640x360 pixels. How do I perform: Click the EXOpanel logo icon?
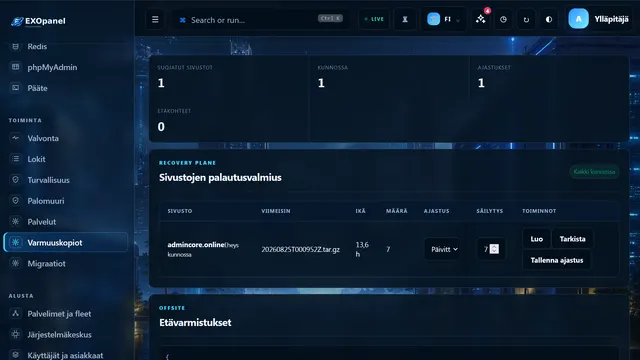pyautogui.click(x=17, y=21)
